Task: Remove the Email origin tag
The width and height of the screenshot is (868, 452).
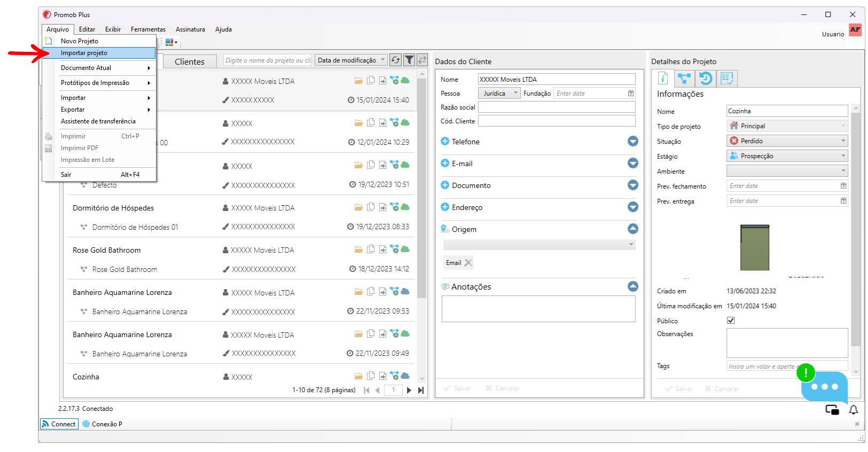Action: (468, 263)
